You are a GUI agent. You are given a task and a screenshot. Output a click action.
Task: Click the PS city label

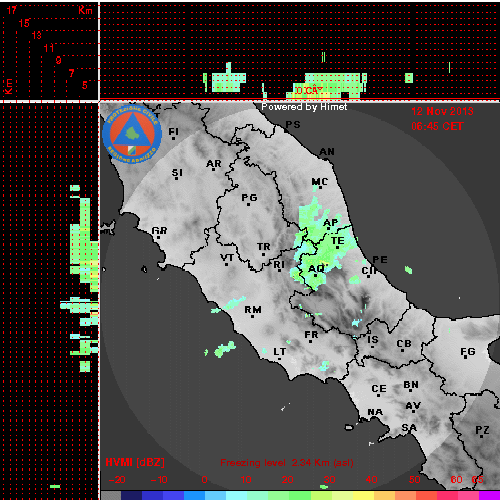point(293,125)
